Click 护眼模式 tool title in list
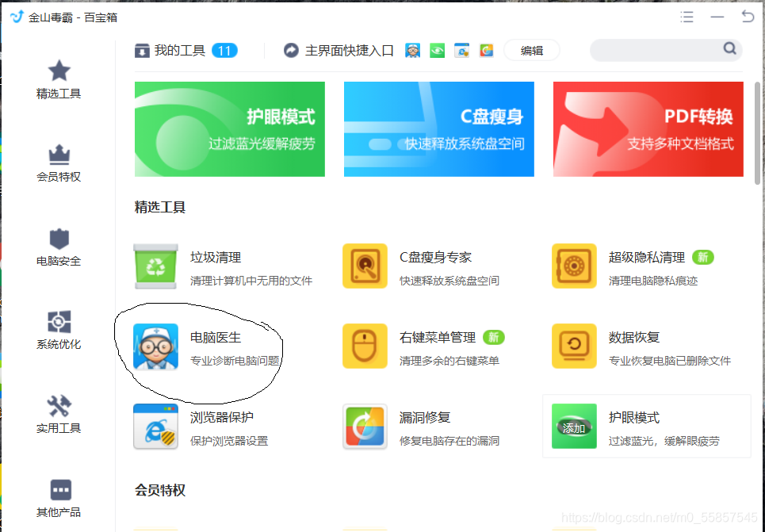 [x=634, y=417]
